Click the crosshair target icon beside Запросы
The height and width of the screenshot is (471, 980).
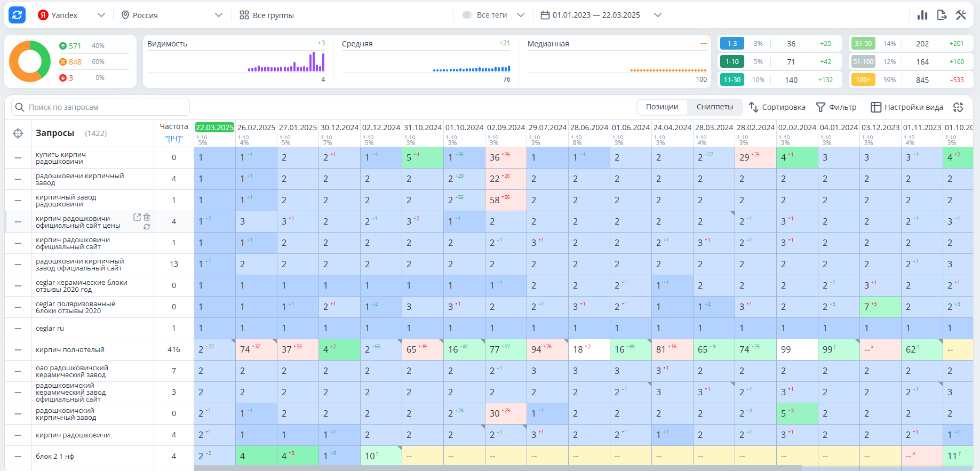tap(18, 133)
